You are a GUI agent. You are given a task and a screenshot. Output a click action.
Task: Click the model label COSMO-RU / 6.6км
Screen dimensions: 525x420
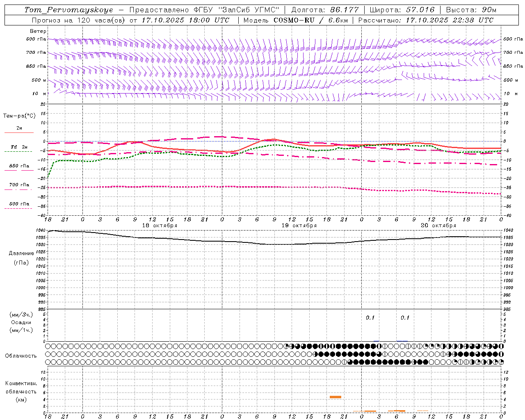click(312, 20)
